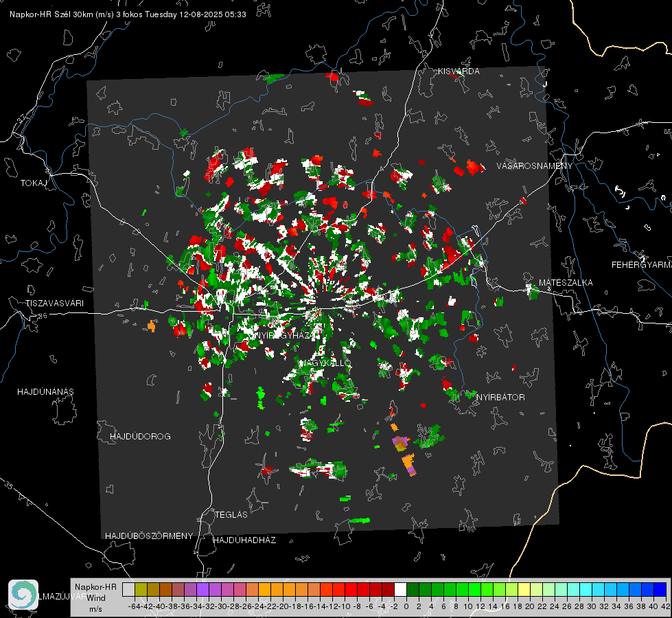Click the KISVÁRDA town label
The width and height of the screenshot is (672, 618).
tap(458, 71)
